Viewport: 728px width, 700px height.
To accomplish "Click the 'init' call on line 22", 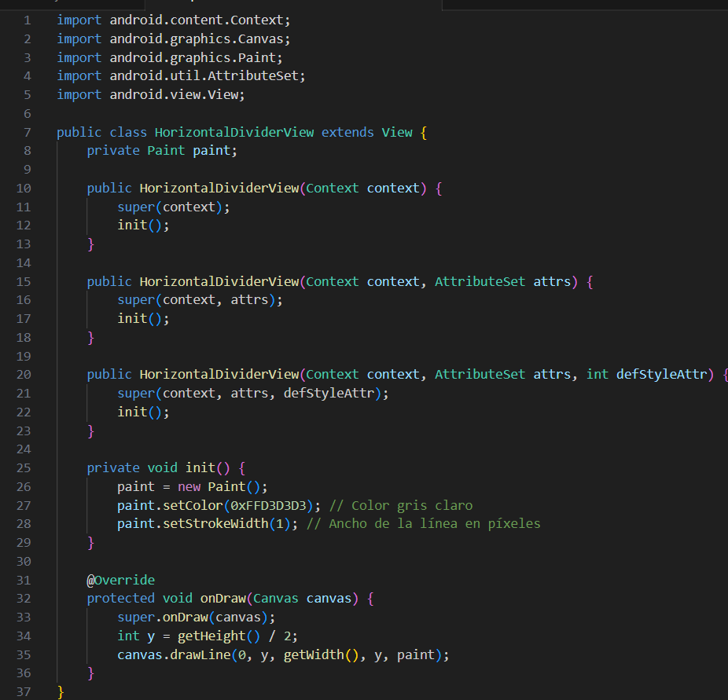I will [132, 412].
